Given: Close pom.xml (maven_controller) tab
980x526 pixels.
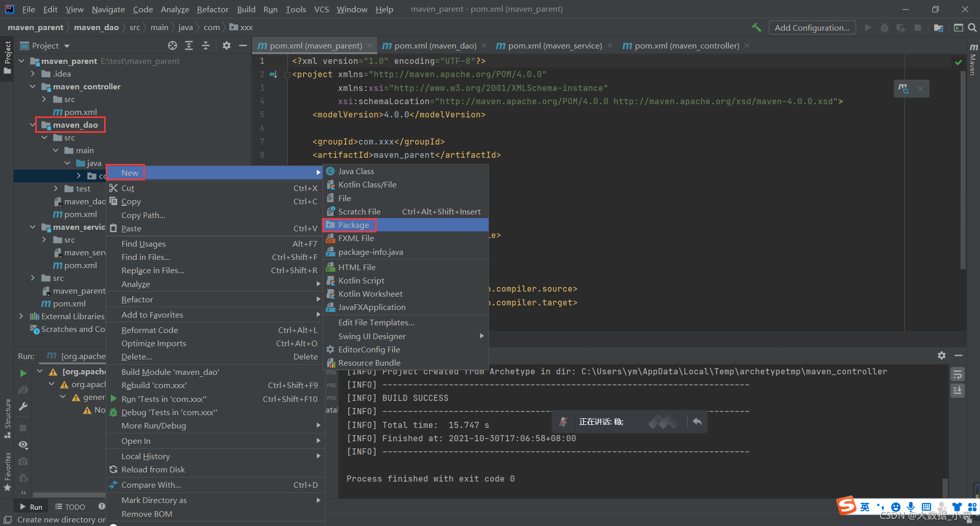Looking at the screenshot, I should click(x=747, y=46).
